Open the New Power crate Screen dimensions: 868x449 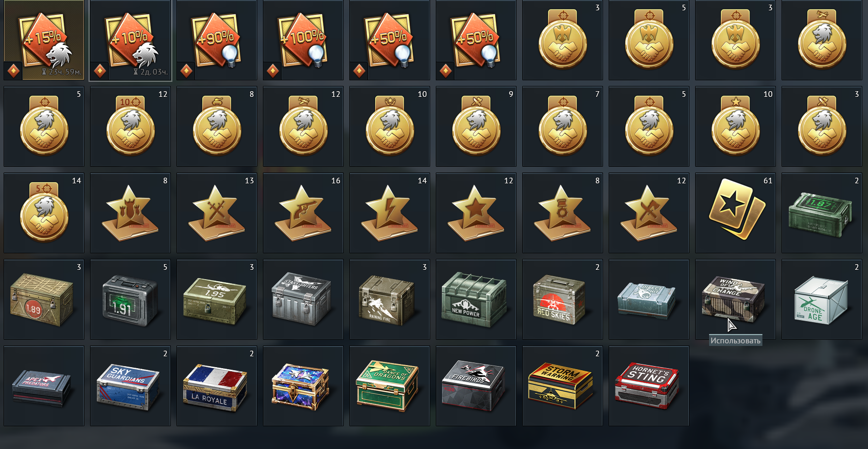pos(476,299)
